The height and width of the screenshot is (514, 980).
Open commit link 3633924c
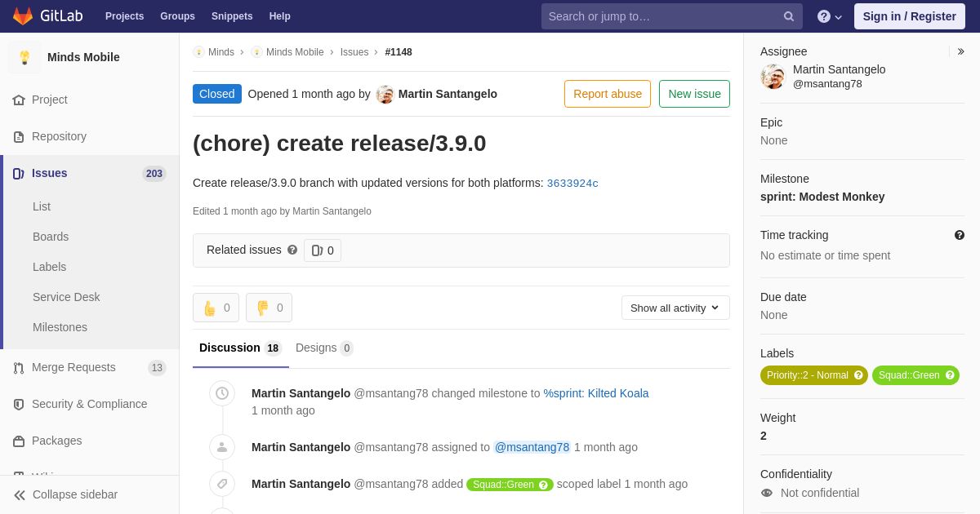pyautogui.click(x=572, y=184)
